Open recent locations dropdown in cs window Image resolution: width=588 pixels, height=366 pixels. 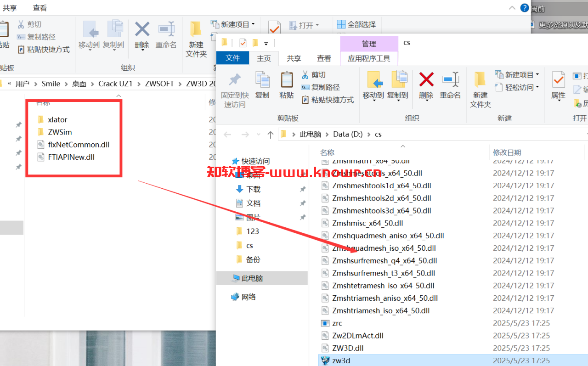pos(258,135)
